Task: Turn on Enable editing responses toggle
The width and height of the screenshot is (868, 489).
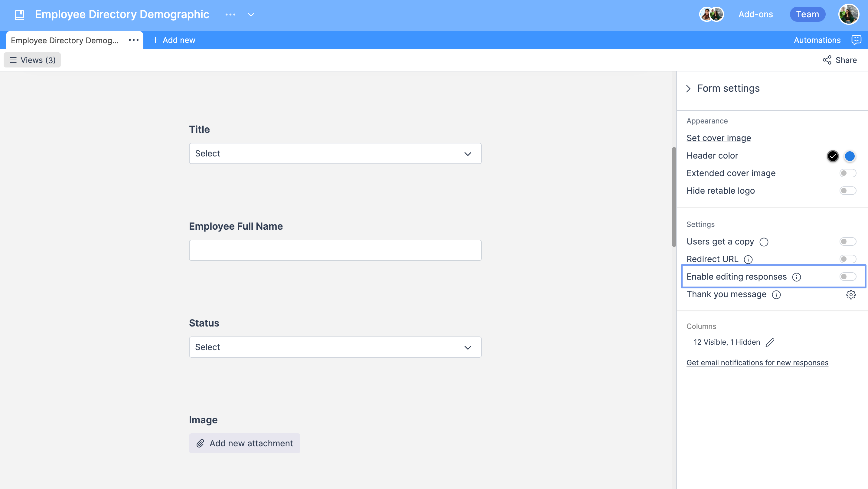Action: pyautogui.click(x=848, y=277)
